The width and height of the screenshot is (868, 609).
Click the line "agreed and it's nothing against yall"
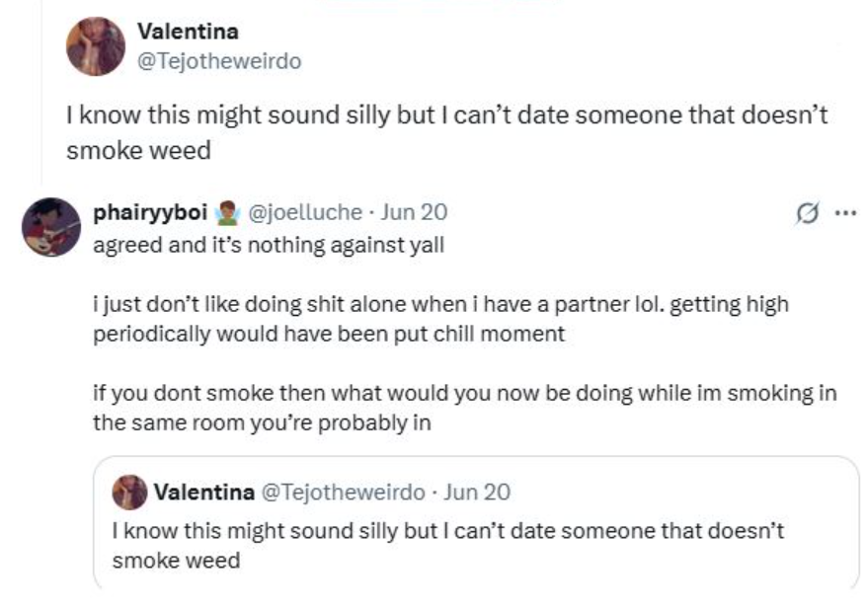pyautogui.click(x=268, y=245)
